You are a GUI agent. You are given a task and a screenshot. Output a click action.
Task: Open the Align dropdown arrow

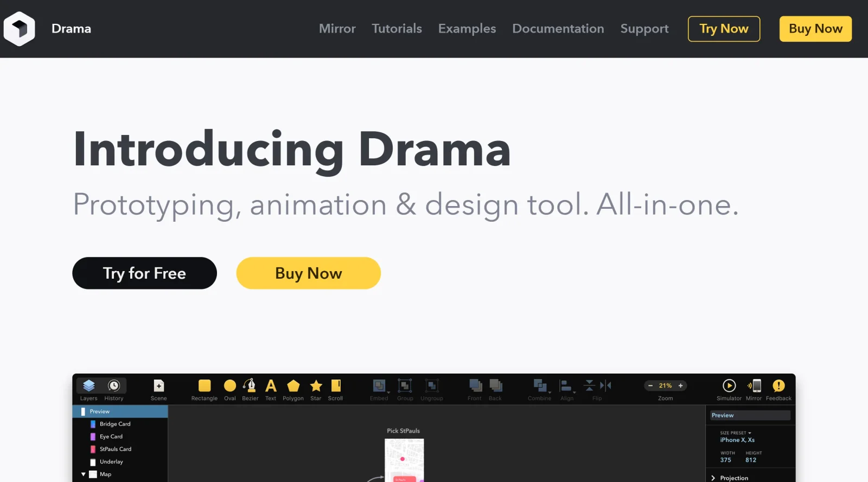coord(575,392)
